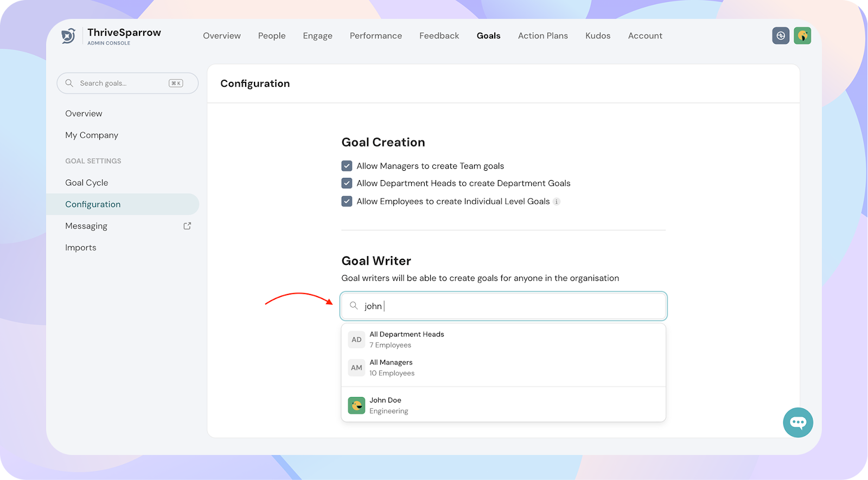
Task: Focus the Search goals field
Action: tap(127, 83)
